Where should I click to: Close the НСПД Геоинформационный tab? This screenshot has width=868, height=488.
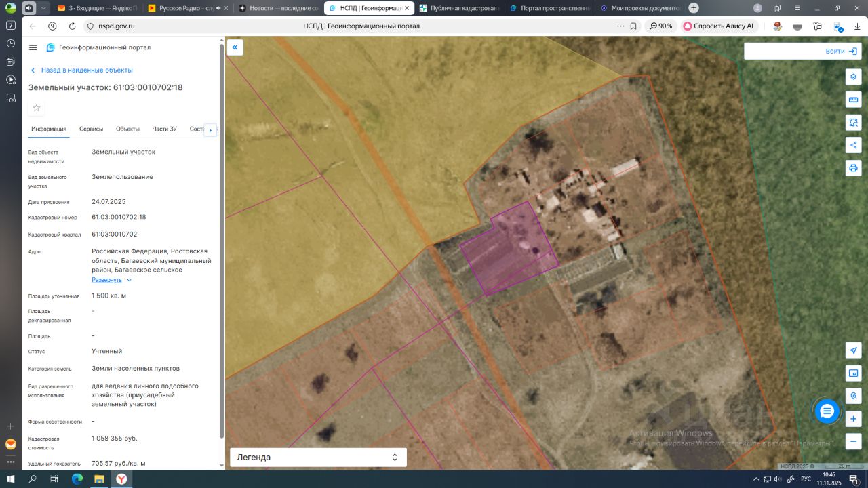point(406,8)
